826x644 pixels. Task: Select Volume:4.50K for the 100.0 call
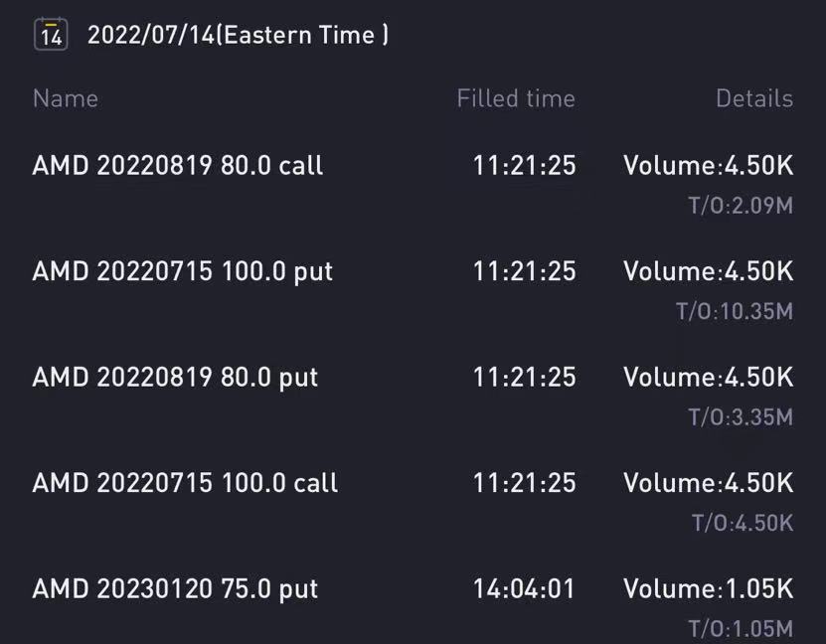pyautogui.click(x=709, y=483)
